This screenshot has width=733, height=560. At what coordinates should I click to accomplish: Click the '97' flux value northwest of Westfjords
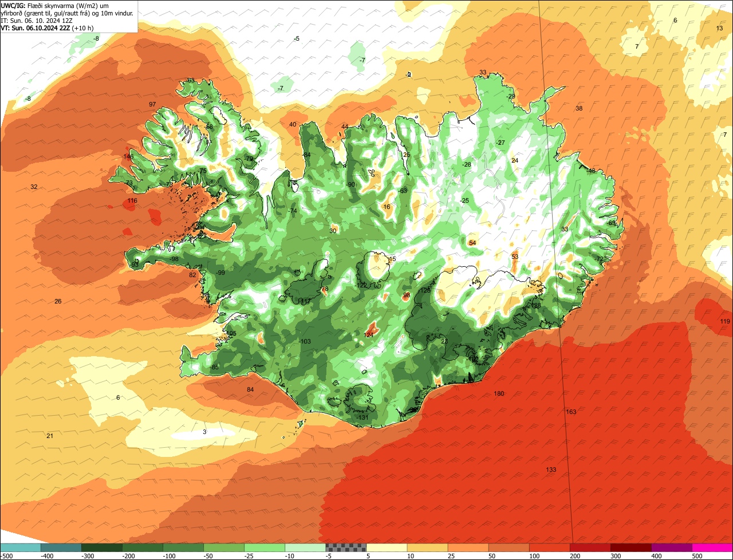pos(152,104)
